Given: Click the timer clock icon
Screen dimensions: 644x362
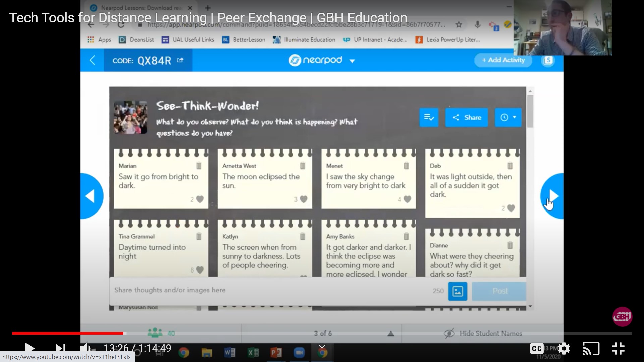Looking at the screenshot, I should (505, 117).
